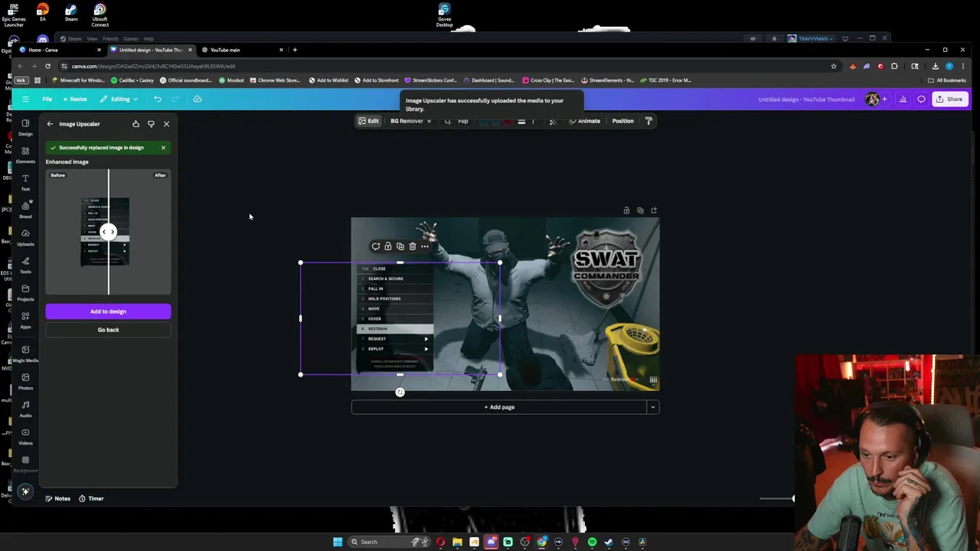Open the Audio panel
Image resolution: width=980 pixels, height=551 pixels.
point(25,409)
